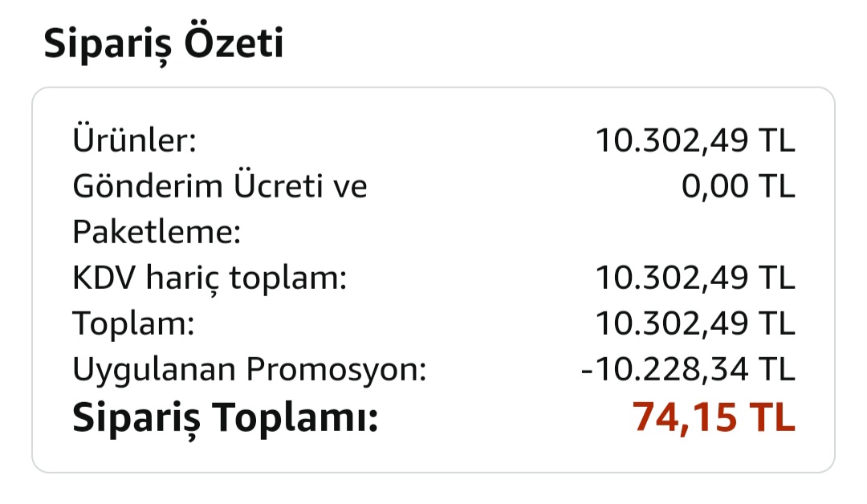Screen dimensions: 867x504
Task: Click the TL currency beside 0,00
Action: point(775,186)
